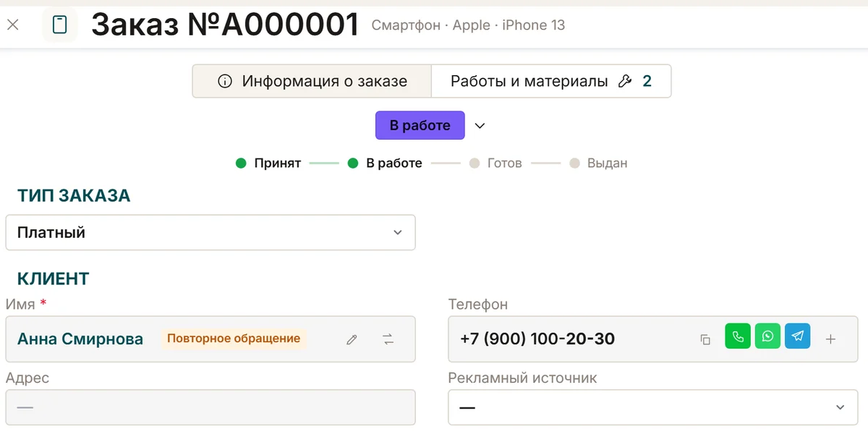Copy phone number with copy icon
The image size is (868, 434).
705,339
